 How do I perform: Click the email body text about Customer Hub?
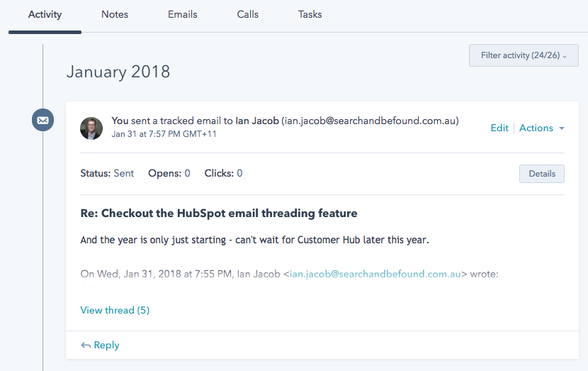point(254,240)
